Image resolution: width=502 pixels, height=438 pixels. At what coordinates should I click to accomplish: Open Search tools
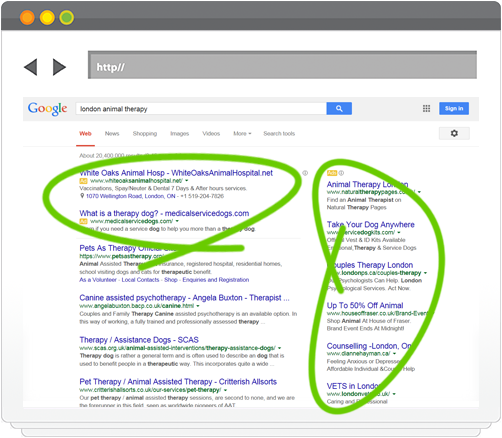279,134
